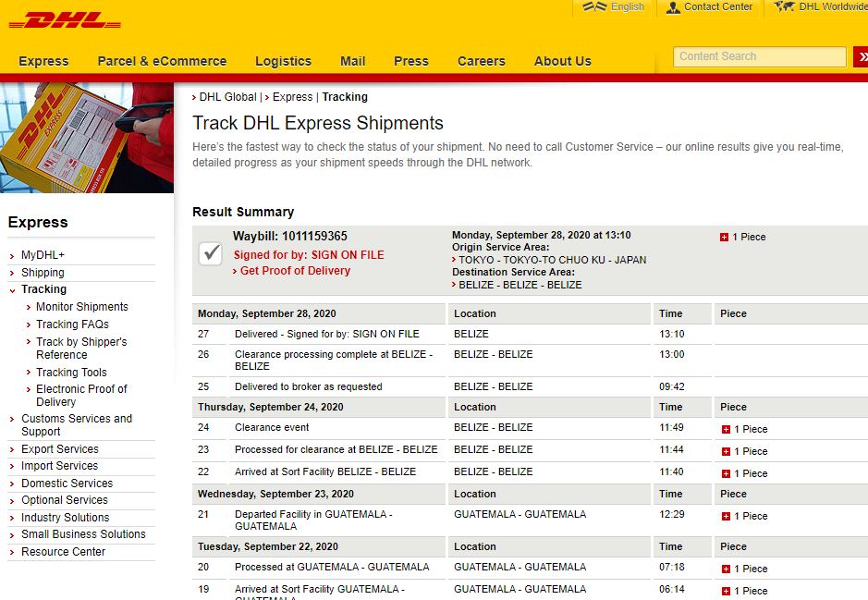Open Customs Services and Support
Image resolution: width=868 pixels, height=600 pixels.
pyautogui.click(x=77, y=425)
